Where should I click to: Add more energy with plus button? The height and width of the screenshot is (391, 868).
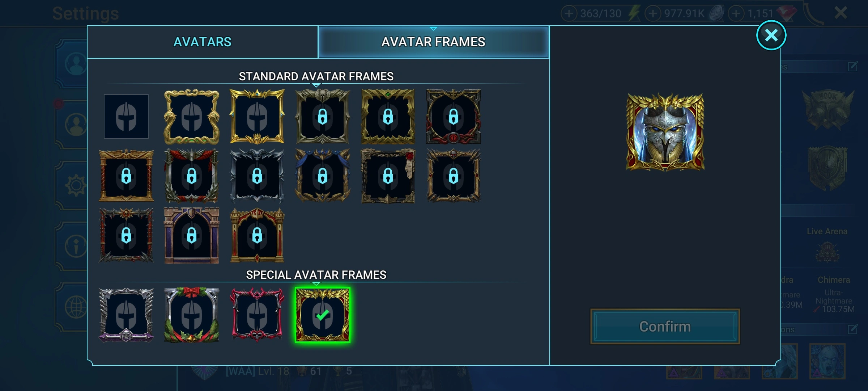tap(569, 14)
